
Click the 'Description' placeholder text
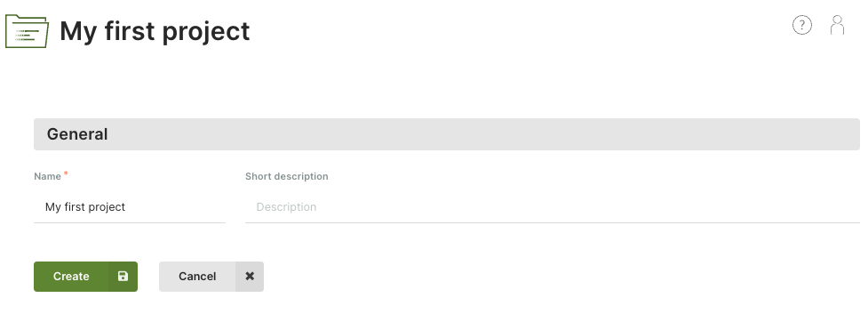pyautogui.click(x=286, y=207)
